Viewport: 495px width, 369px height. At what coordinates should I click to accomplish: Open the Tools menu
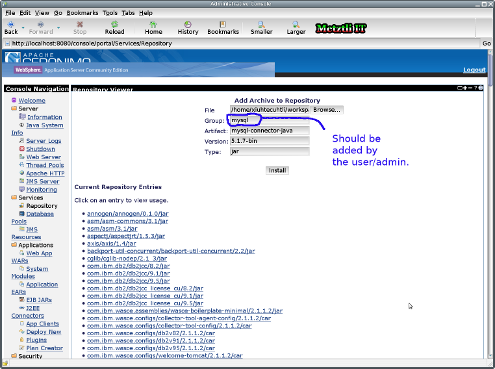click(110, 13)
